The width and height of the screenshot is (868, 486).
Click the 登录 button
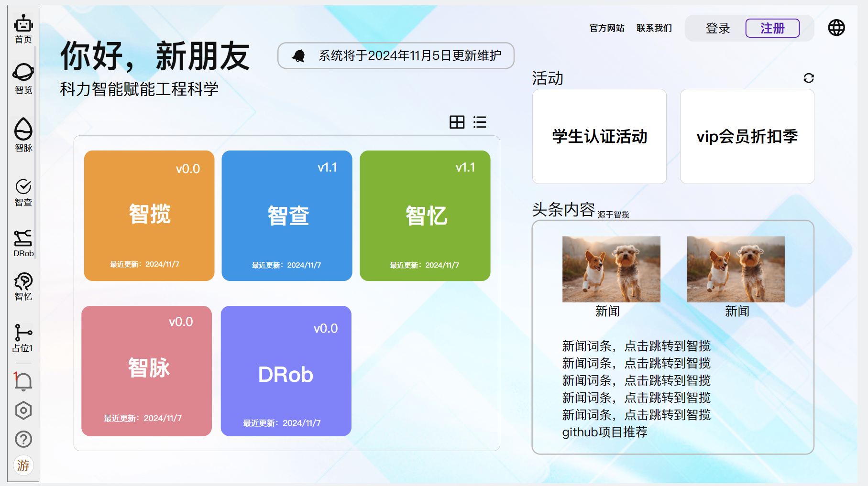pos(717,28)
